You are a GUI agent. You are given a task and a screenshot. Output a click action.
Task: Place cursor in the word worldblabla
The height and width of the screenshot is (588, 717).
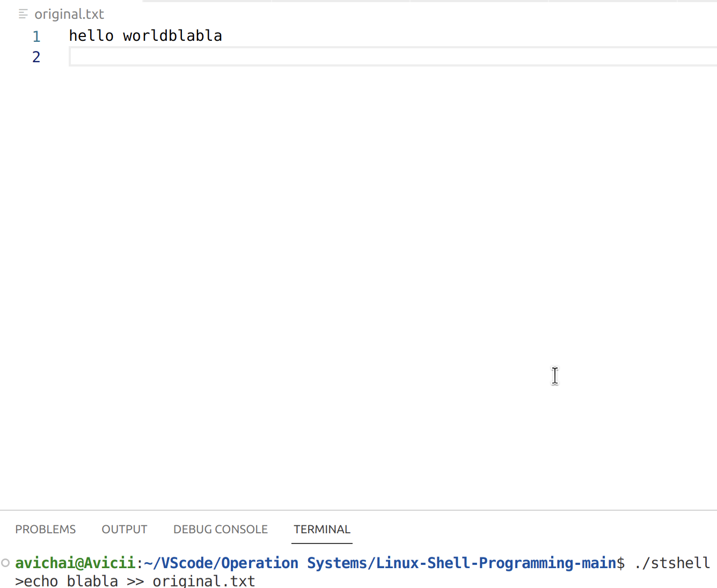pyautogui.click(x=172, y=35)
